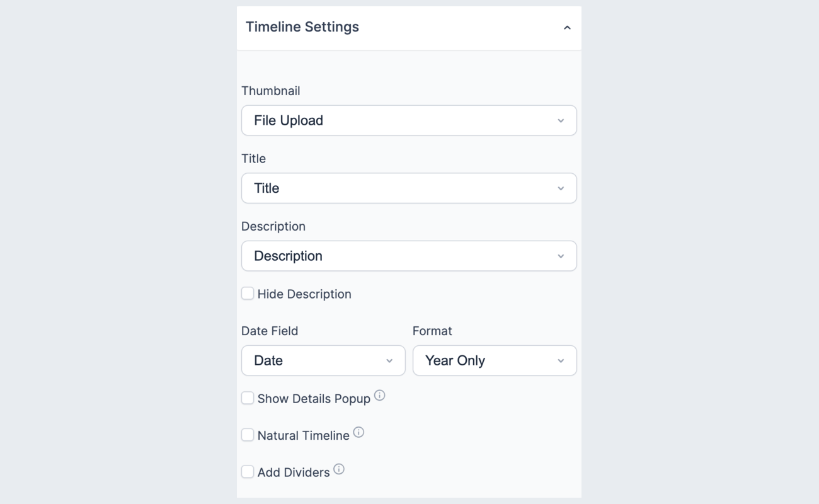Click the info icon beside Show Details Popup
The width and height of the screenshot is (819, 504).
(379, 394)
